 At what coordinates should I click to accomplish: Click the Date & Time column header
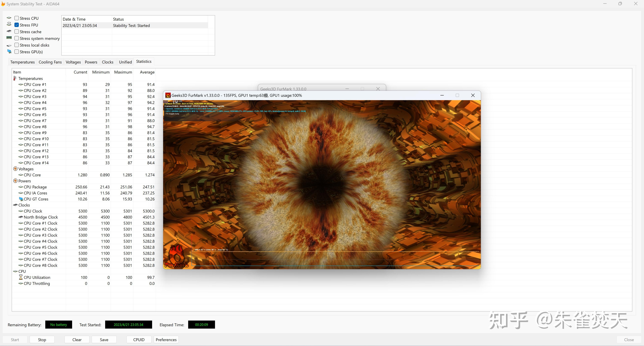click(x=87, y=19)
